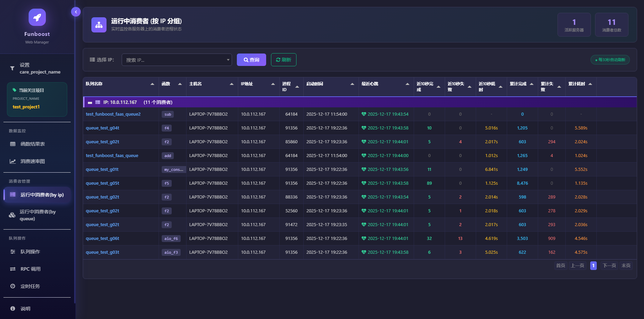Open the queue_test_g06t queue link

click(x=102, y=239)
